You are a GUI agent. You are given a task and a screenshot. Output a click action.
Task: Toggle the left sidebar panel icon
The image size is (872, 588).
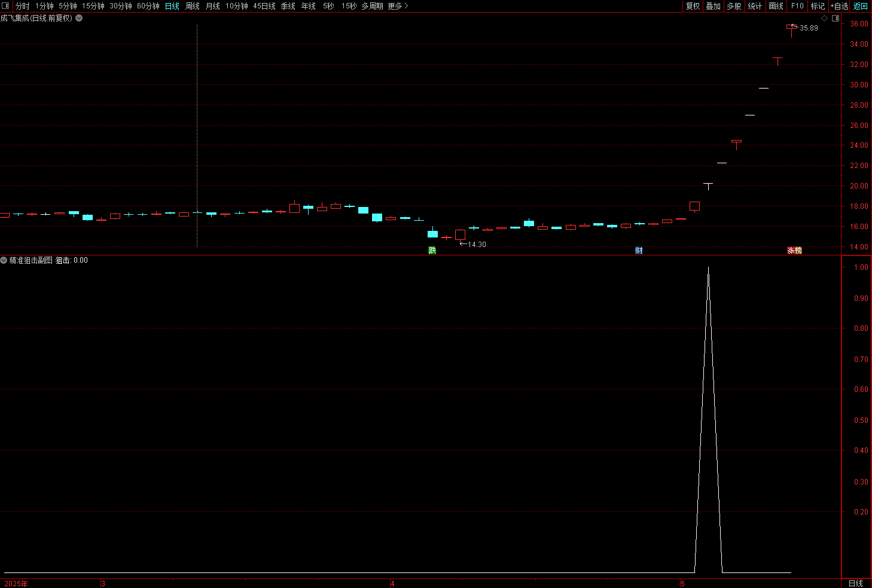point(6,6)
